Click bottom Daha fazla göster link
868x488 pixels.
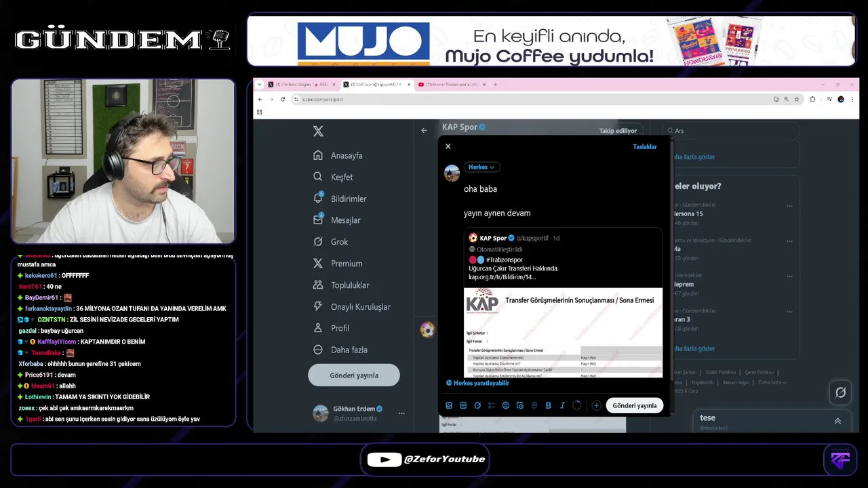coord(693,348)
